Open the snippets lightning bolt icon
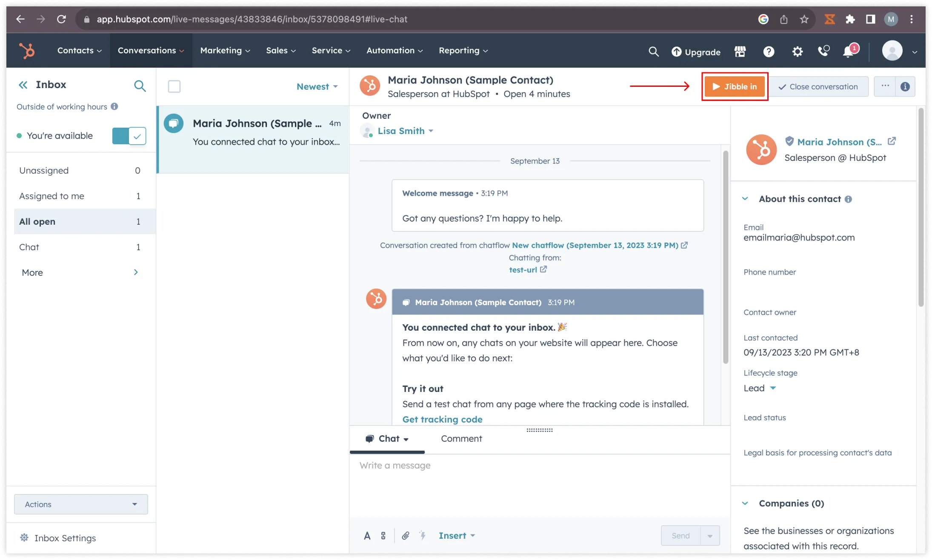 pyautogui.click(x=423, y=535)
